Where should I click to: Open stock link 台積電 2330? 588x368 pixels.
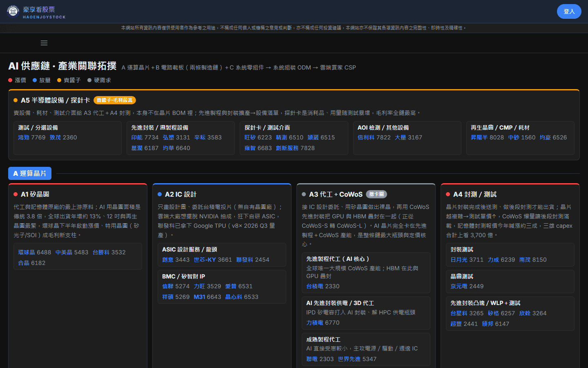[323, 286]
